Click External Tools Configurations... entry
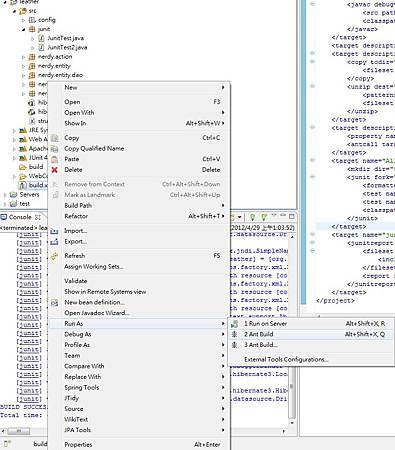Image resolution: width=395 pixels, height=450 pixels. pyautogui.click(x=311, y=360)
